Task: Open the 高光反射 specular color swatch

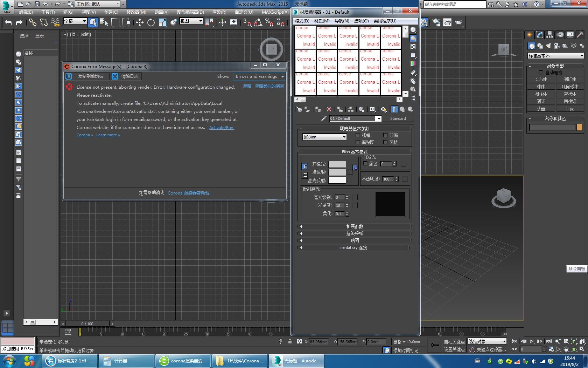Action: pyautogui.click(x=337, y=180)
